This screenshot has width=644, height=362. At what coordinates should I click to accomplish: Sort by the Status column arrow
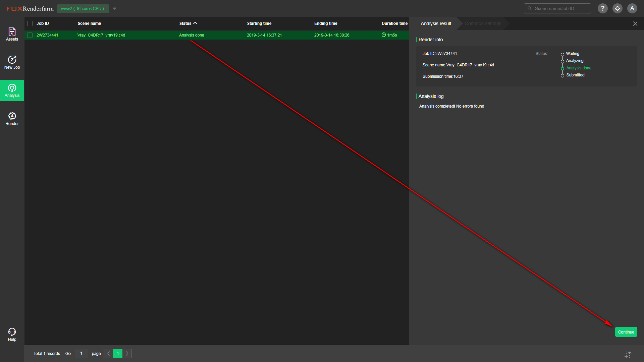[x=195, y=23]
